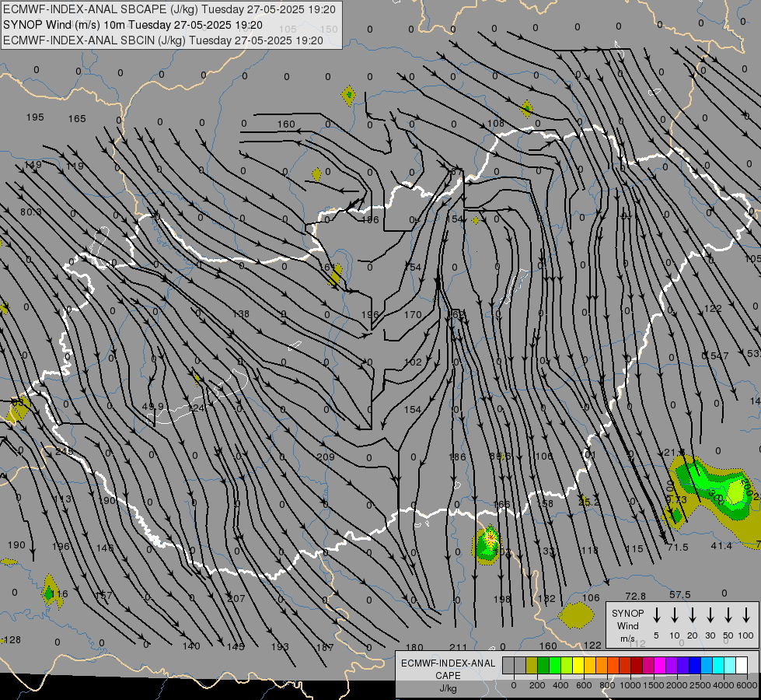Click the map value '140' near bottom
The width and height of the screenshot is (761, 700).
(191, 646)
